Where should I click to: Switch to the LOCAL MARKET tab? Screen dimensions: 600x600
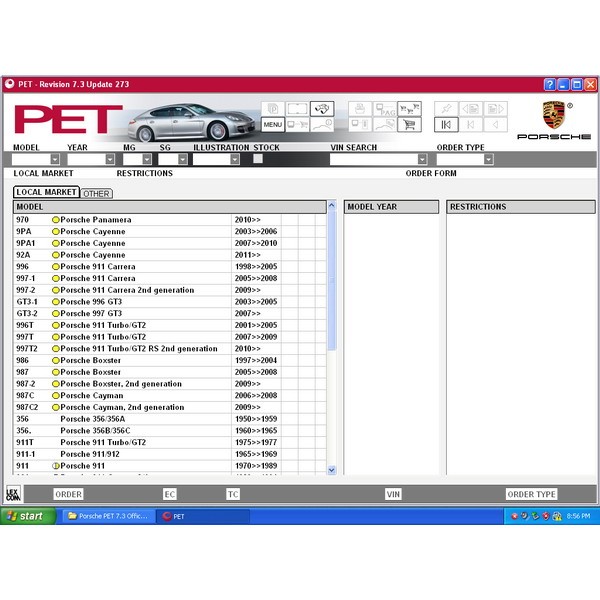pyautogui.click(x=46, y=192)
